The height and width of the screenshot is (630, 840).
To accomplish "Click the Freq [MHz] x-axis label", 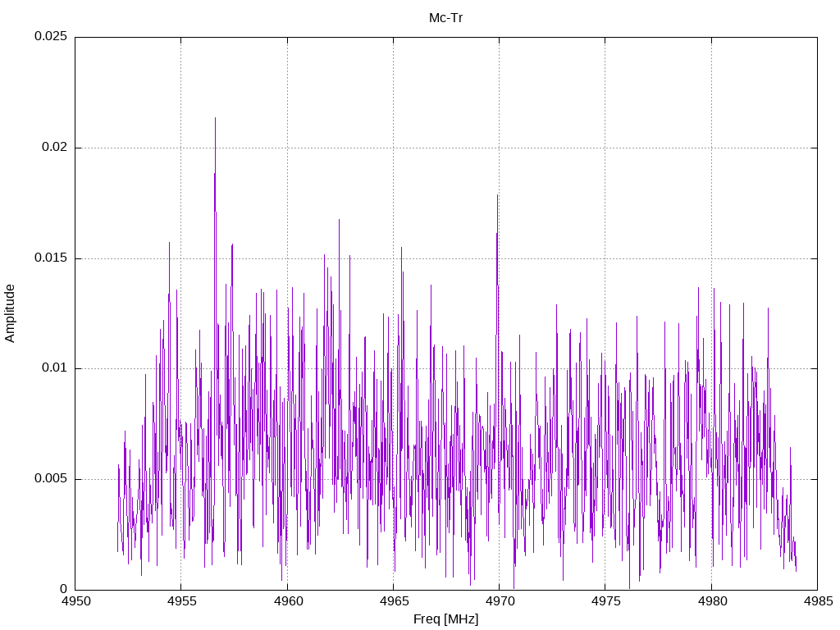I will tap(445, 619).
